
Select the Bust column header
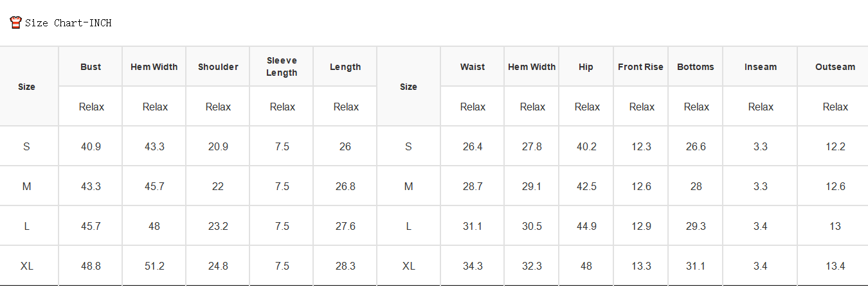91,67
